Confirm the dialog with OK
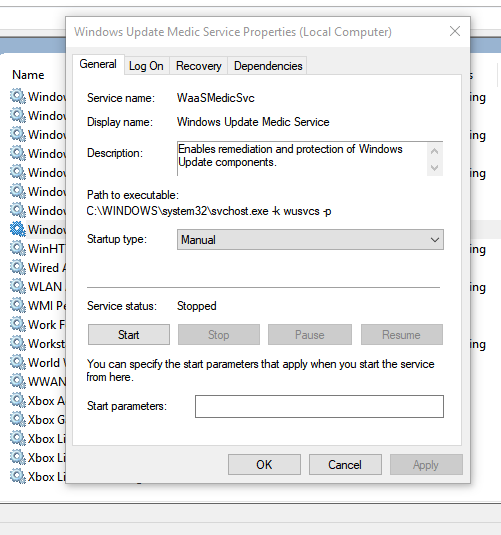This screenshot has width=501, height=535. [x=264, y=464]
